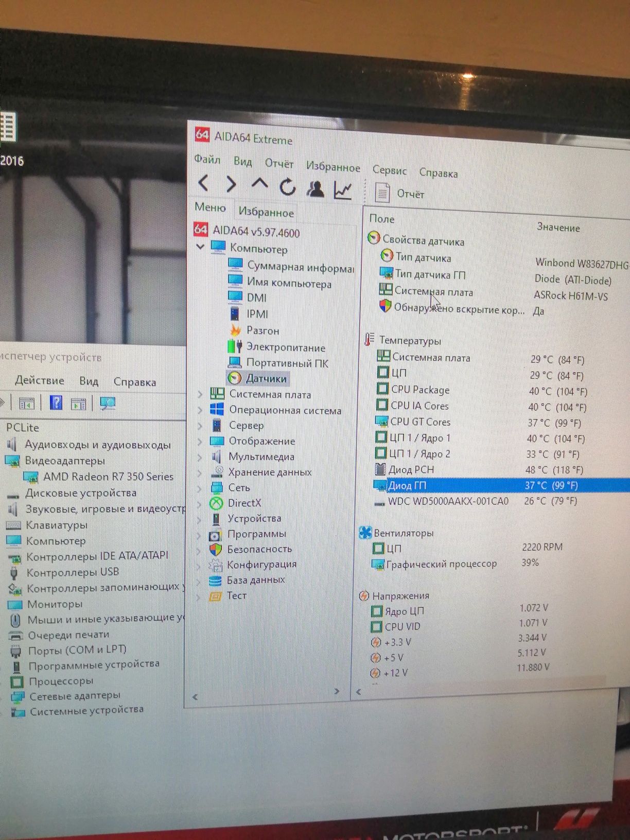This screenshot has height=840, width=630.
Task: Open Действие menu in Device Manager
Action: (40, 380)
